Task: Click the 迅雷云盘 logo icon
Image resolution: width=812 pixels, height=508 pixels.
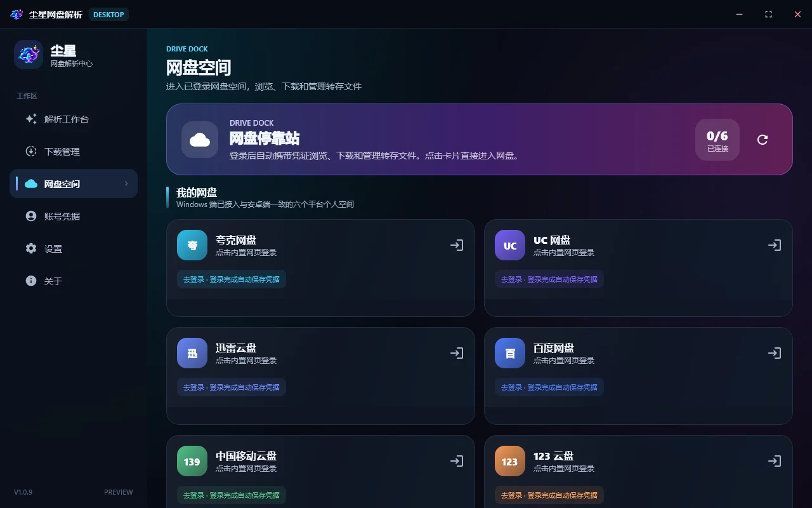Action: [x=192, y=353]
